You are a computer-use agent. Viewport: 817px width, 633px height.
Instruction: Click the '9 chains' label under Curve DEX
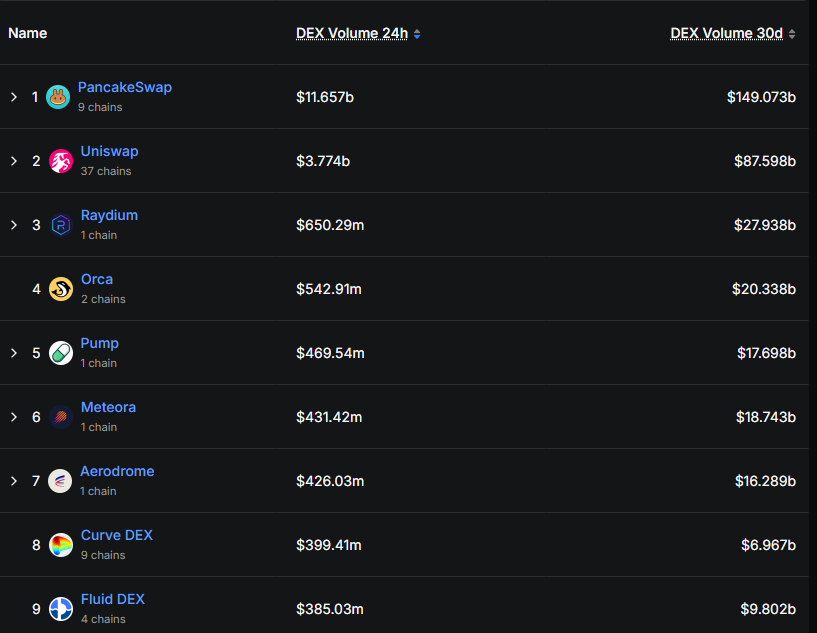coord(103,555)
